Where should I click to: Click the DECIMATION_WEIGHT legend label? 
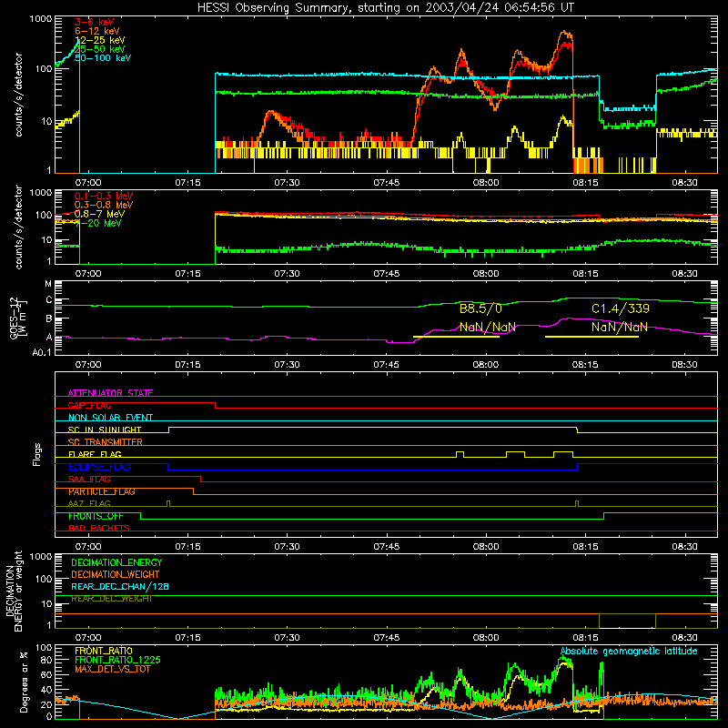[116, 574]
